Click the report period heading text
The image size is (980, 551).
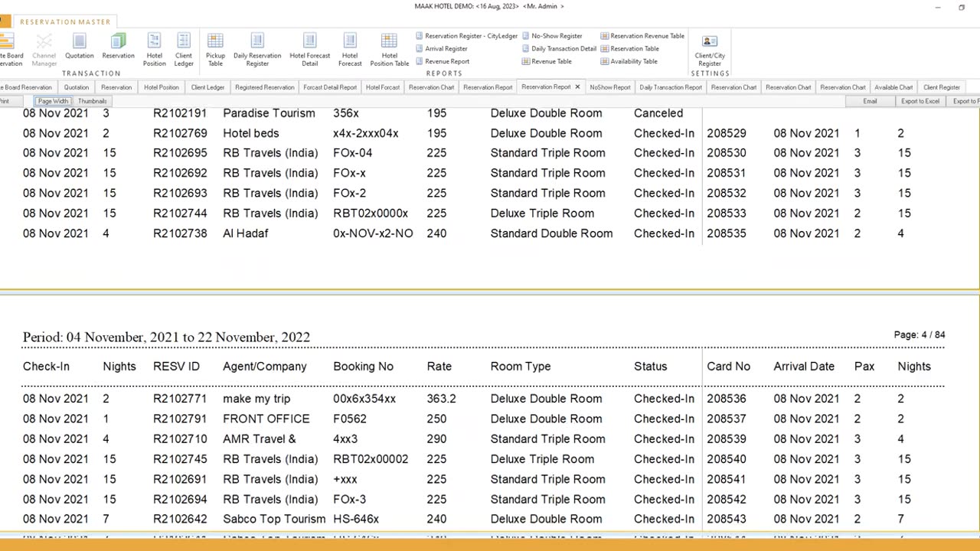click(x=166, y=337)
